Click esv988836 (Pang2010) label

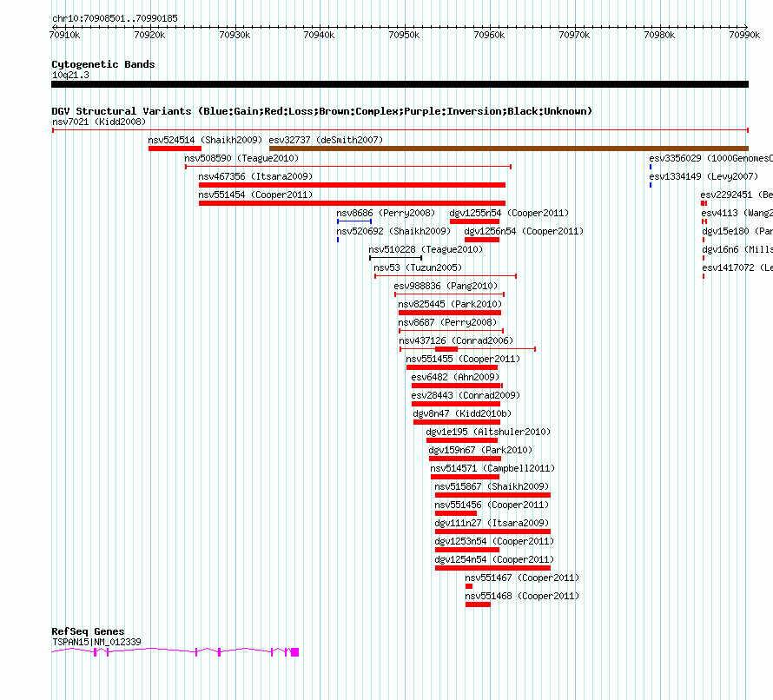tap(446, 286)
